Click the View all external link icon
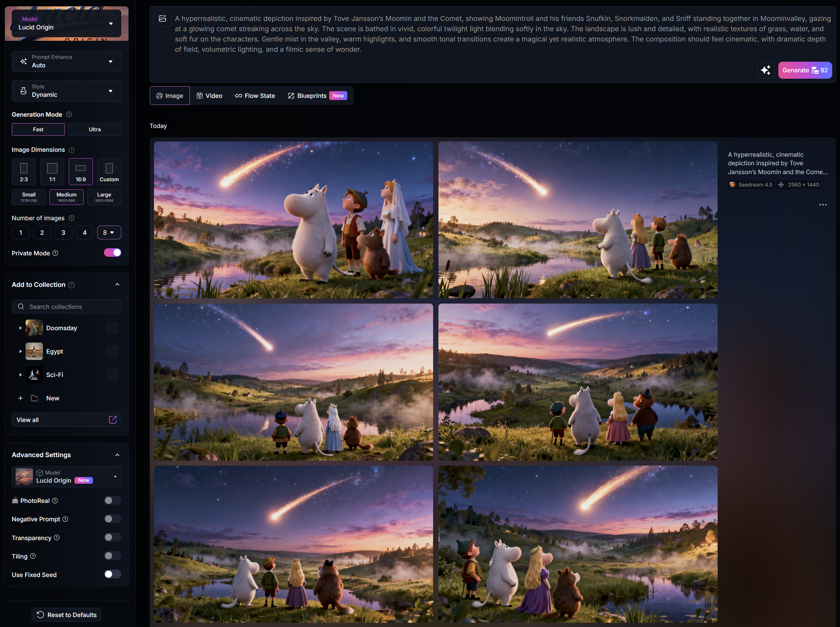This screenshot has width=840, height=627. coord(113,420)
